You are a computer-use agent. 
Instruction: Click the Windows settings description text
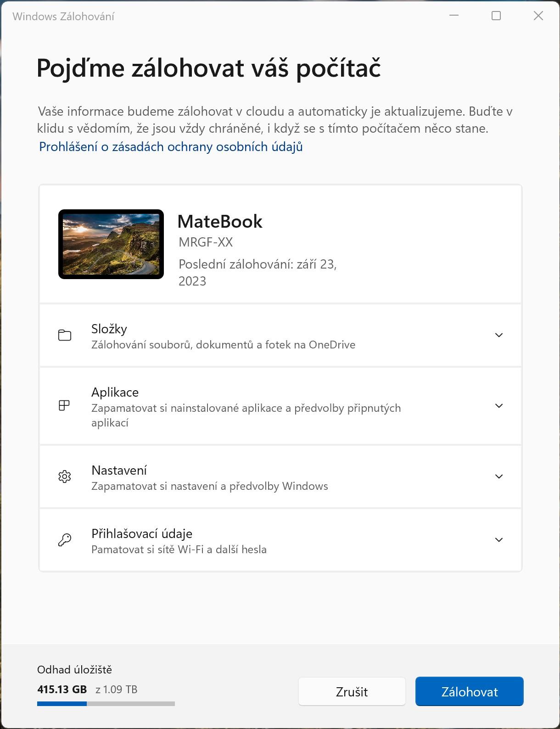210,486
